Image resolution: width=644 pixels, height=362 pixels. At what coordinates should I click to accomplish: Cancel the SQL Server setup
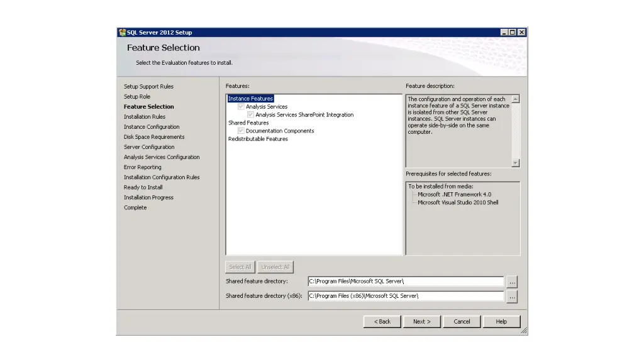click(x=462, y=322)
